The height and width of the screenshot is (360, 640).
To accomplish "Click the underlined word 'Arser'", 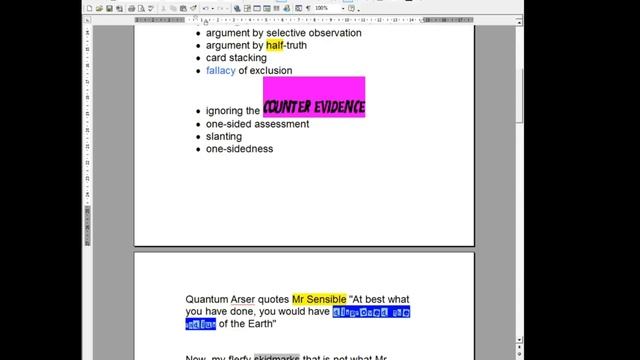I will 242,299.
